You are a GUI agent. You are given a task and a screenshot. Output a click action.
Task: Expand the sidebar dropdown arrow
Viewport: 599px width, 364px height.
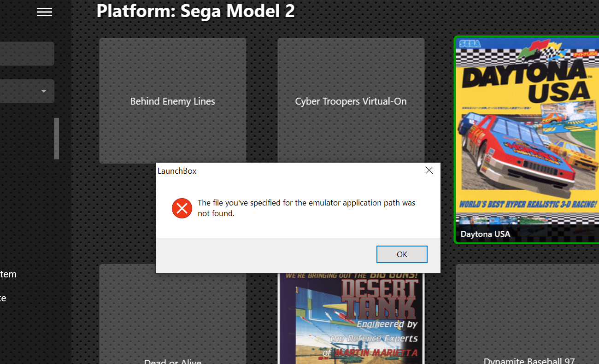44,91
